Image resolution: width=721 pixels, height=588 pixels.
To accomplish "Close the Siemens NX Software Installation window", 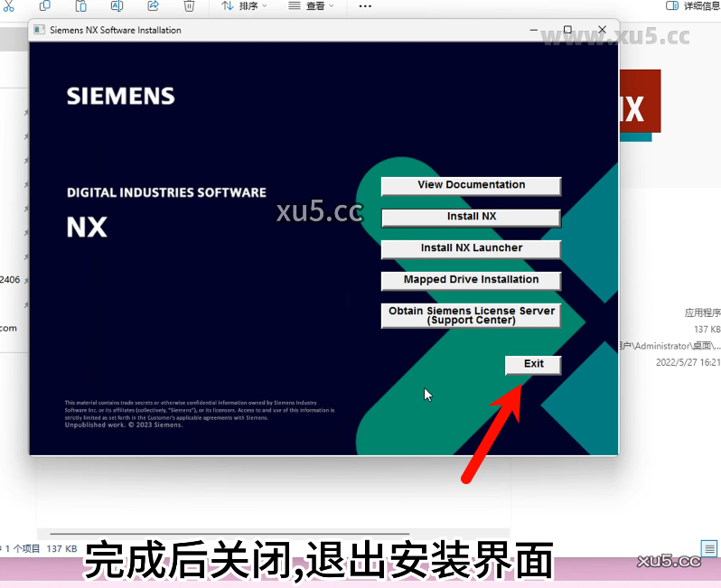I will [602, 30].
